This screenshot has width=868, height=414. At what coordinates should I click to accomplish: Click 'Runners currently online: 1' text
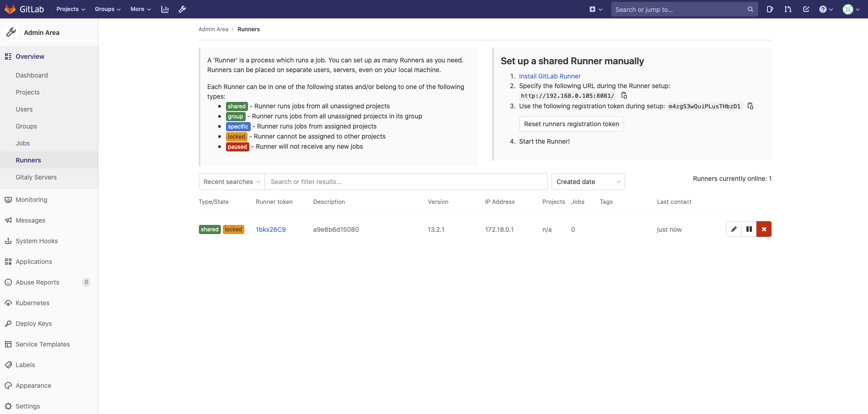[732, 179]
